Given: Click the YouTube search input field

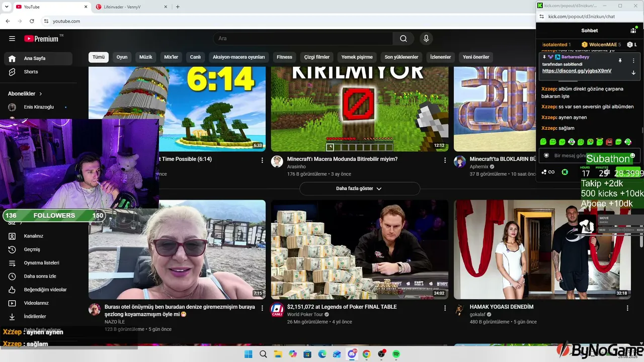Looking at the screenshot, I should tap(303, 39).
